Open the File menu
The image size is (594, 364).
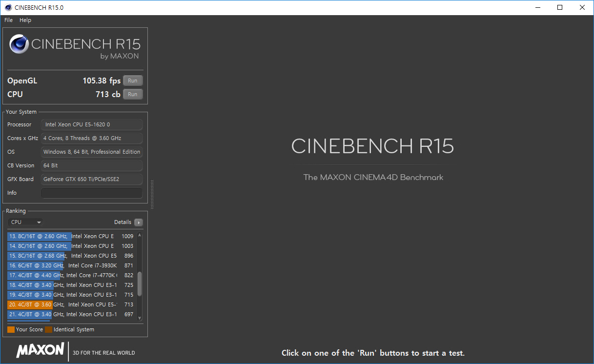(x=8, y=20)
